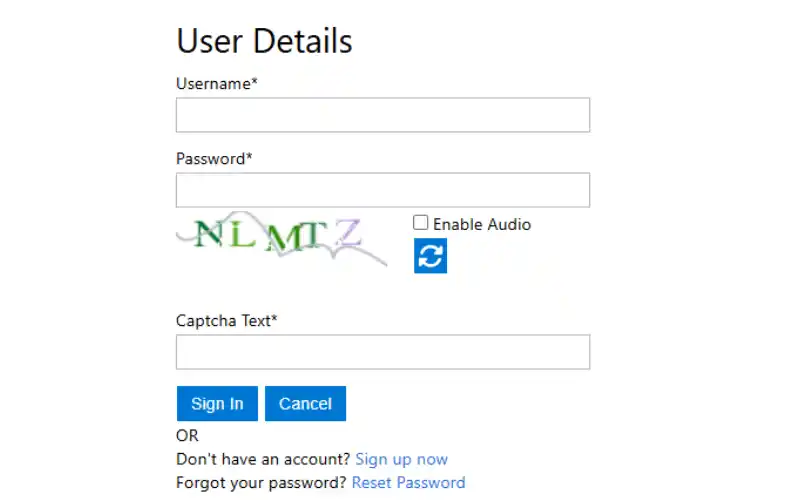Viewport: 800px width, 500px height.
Task: Click the green letter N in captcha
Action: (208, 234)
